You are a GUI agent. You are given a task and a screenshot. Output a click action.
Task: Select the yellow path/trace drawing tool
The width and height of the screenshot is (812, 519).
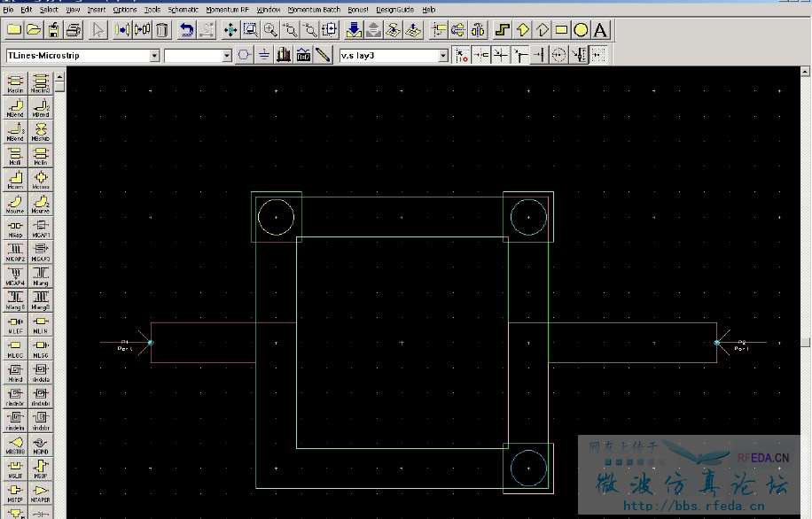pos(502,30)
